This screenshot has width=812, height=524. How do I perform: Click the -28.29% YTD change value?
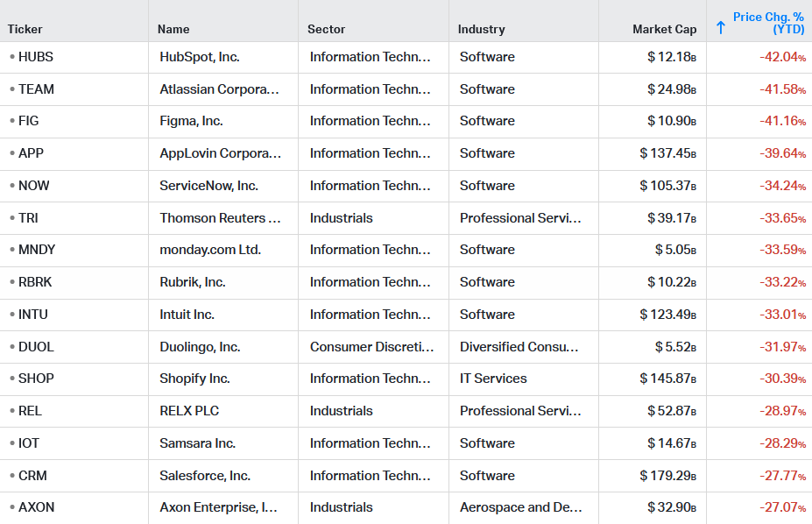click(x=782, y=443)
